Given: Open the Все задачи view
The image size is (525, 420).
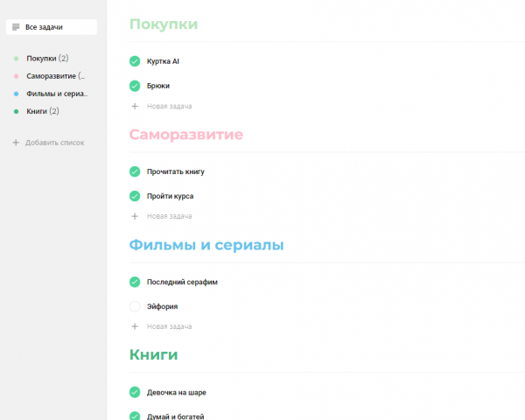Looking at the screenshot, I should (x=52, y=27).
